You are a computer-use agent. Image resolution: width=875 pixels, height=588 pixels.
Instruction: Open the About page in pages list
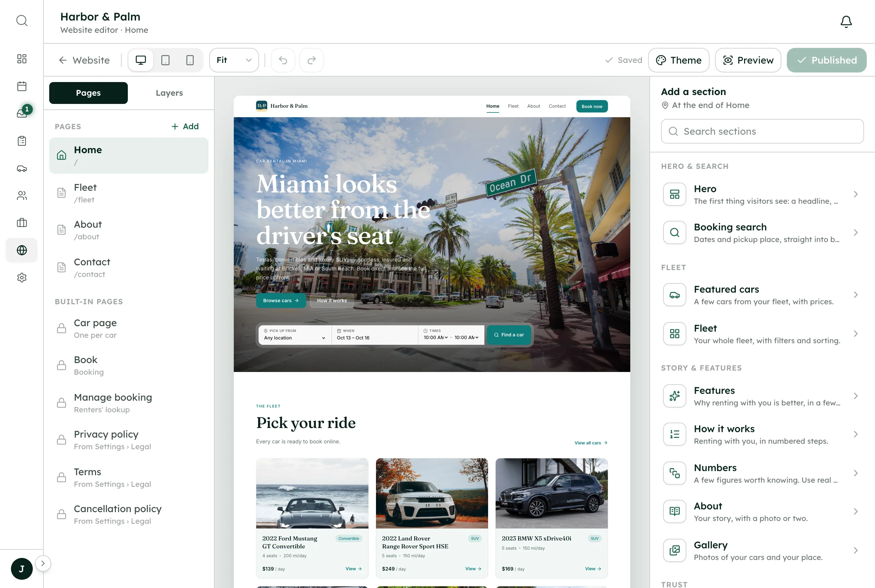click(129, 230)
